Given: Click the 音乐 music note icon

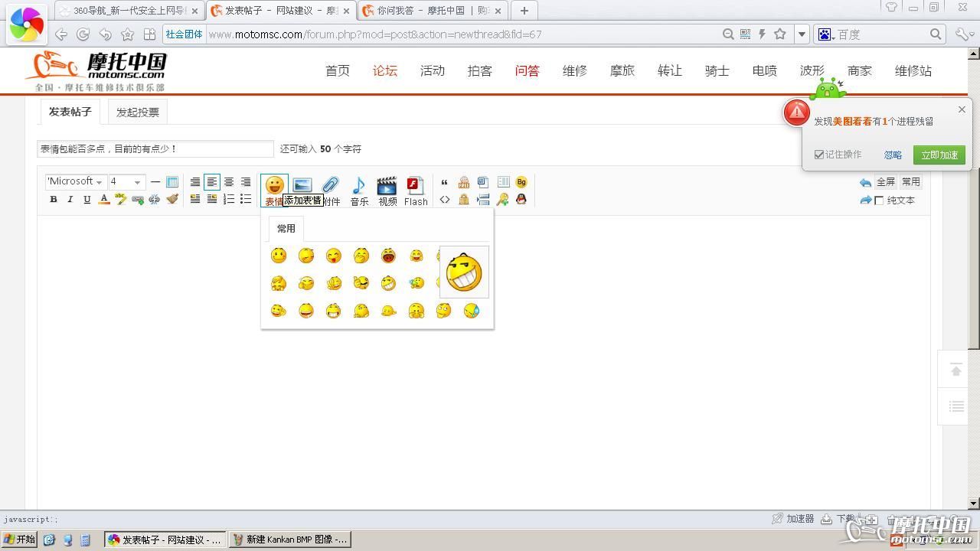Looking at the screenshot, I should pyautogui.click(x=359, y=191).
